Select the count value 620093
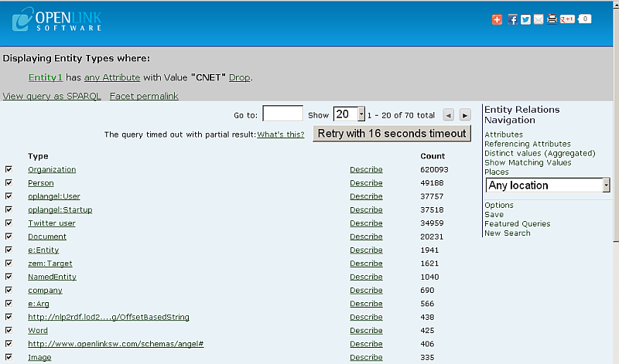The height and width of the screenshot is (364, 619). (434, 169)
